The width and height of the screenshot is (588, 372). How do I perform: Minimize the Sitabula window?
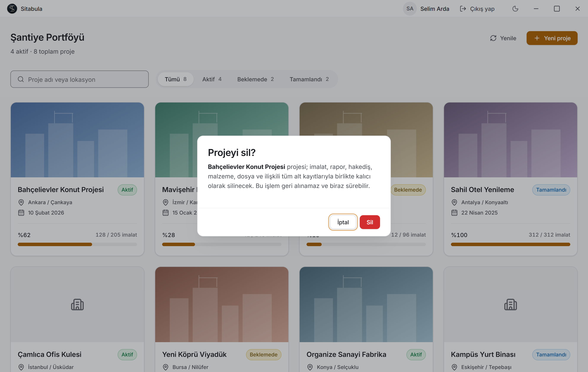pos(536,9)
